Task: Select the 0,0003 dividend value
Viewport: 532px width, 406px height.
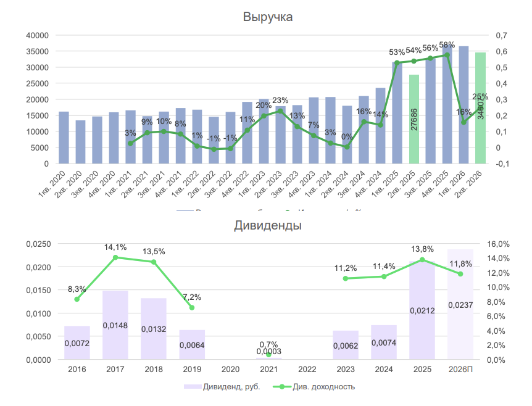Action: coord(268,351)
